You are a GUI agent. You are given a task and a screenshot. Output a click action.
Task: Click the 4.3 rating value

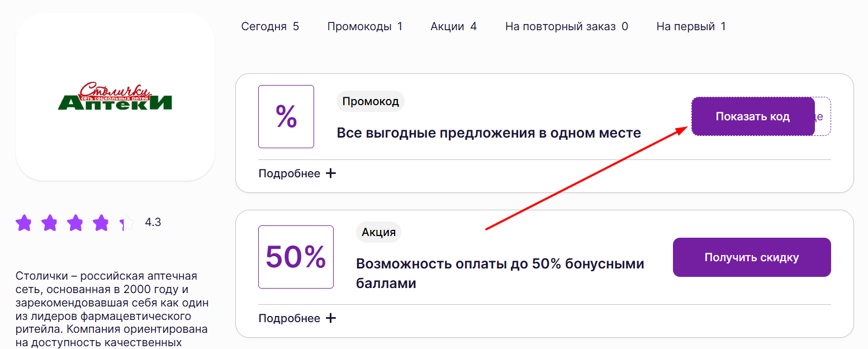pyautogui.click(x=153, y=221)
